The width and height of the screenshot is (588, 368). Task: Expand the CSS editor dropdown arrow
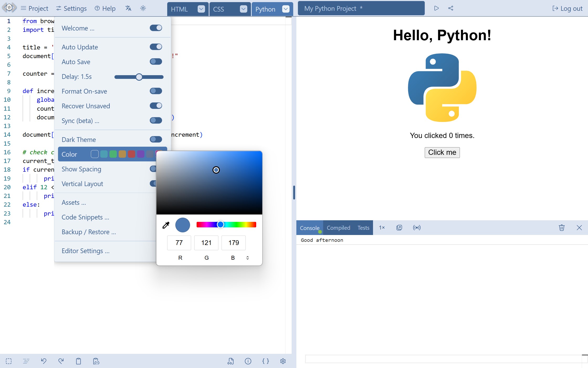(x=243, y=9)
